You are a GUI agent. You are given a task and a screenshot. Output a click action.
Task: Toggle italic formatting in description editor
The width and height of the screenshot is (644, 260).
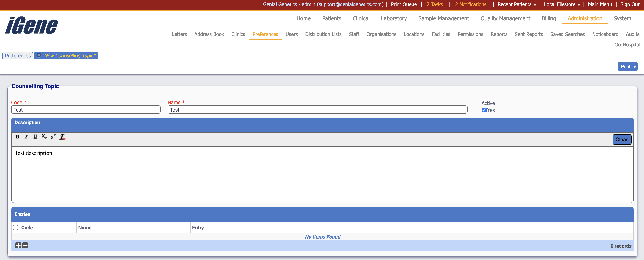(x=26, y=137)
